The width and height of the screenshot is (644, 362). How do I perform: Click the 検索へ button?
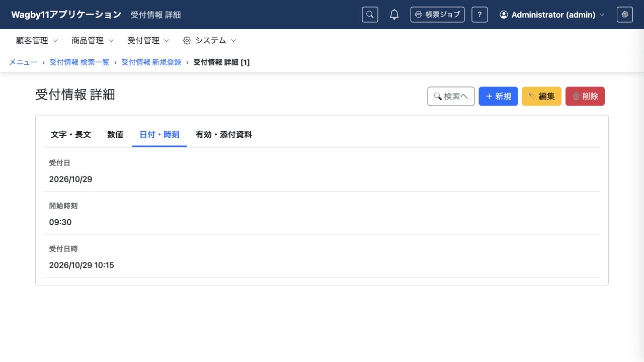451,96
